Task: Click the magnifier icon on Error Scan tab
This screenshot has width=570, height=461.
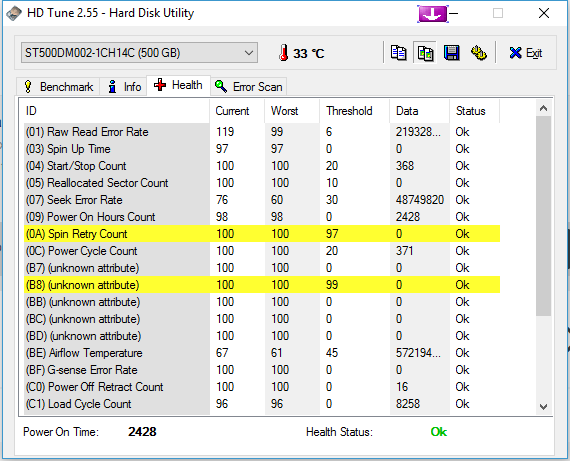Action: tap(221, 86)
